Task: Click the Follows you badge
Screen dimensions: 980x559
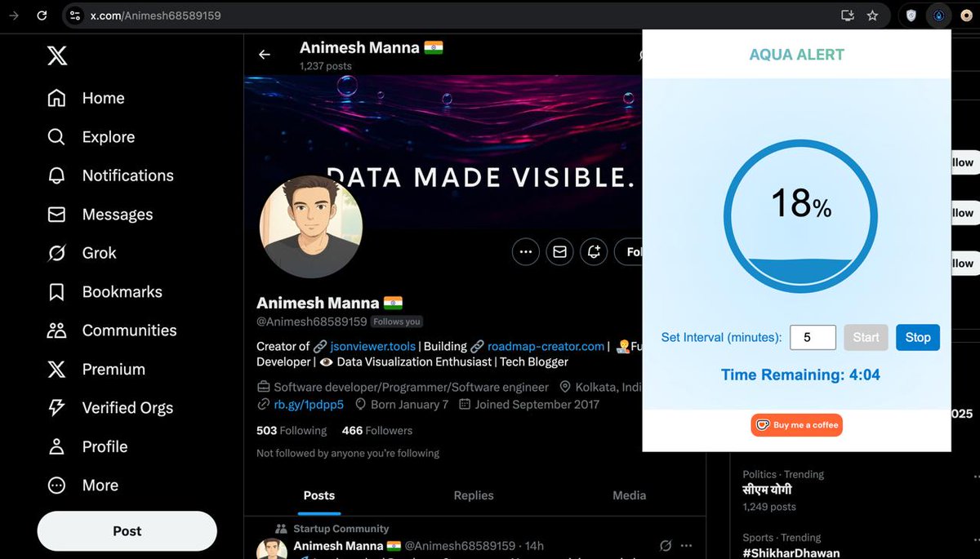Action: [x=397, y=322]
